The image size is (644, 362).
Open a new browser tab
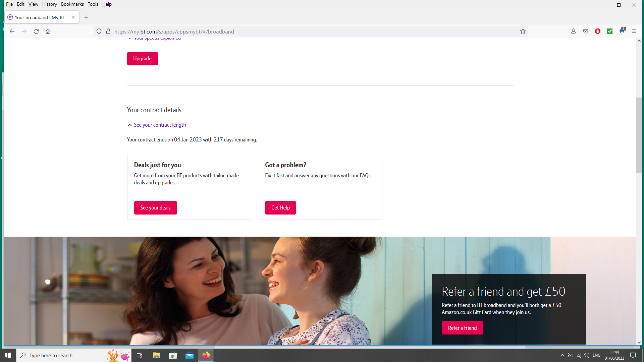click(86, 17)
